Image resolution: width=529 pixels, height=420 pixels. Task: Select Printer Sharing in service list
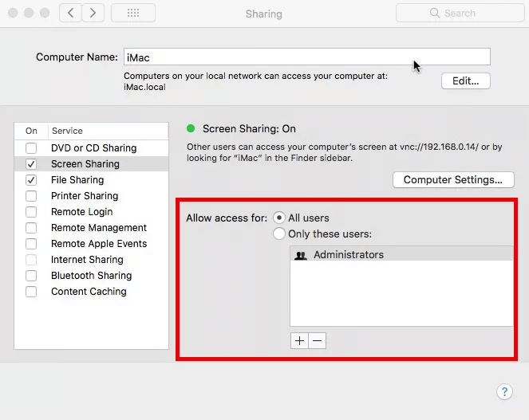click(x=85, y=196)
